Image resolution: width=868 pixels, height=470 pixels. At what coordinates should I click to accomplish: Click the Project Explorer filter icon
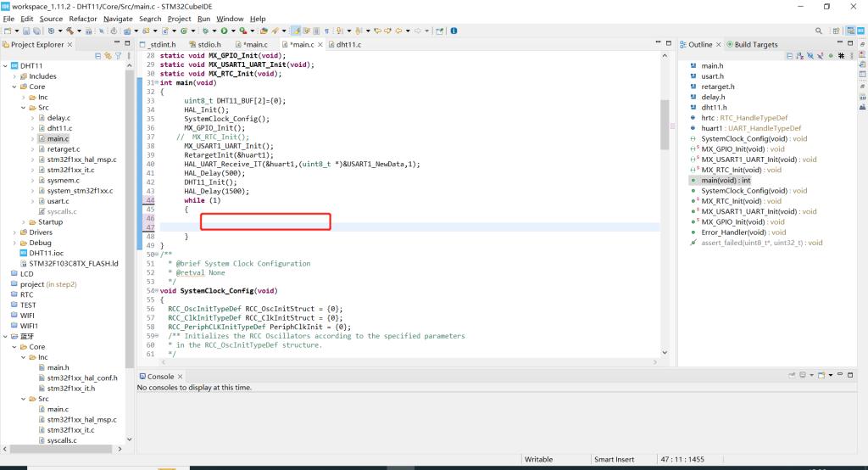[118, 55]
